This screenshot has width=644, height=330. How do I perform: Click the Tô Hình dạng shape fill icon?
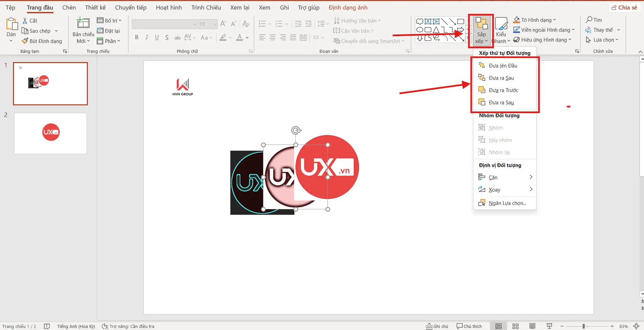click(x=517, y=20)
